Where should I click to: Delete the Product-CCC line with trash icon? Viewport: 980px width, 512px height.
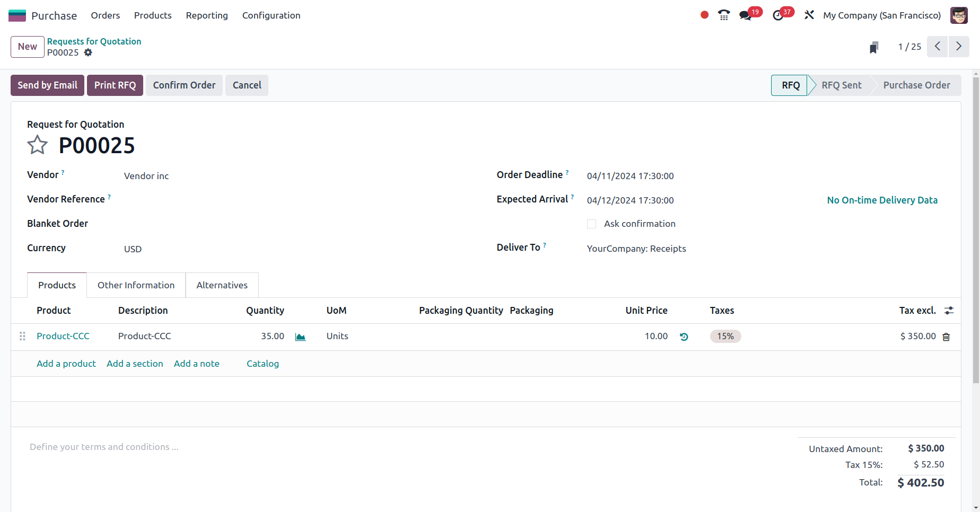click(946, 337)
